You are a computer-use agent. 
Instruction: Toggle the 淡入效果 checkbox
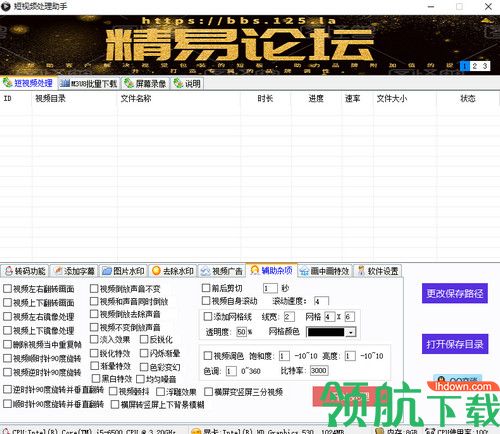[x=94, y=339]
